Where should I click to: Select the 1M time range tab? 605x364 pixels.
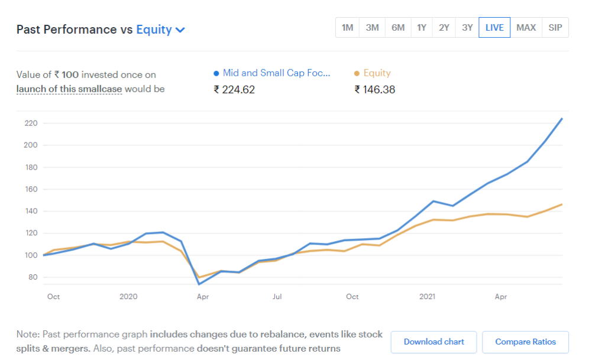(x=347, y=28)
